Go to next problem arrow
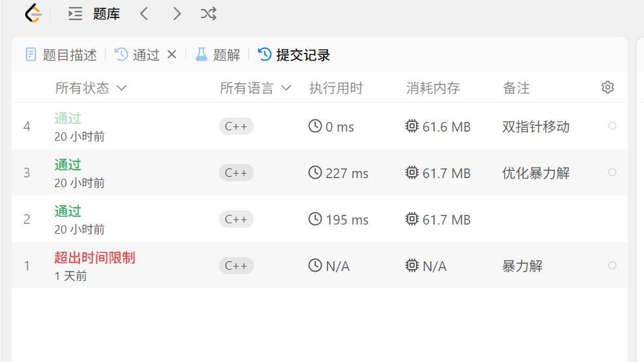The image size is (644, 362). tap(176, 14)
